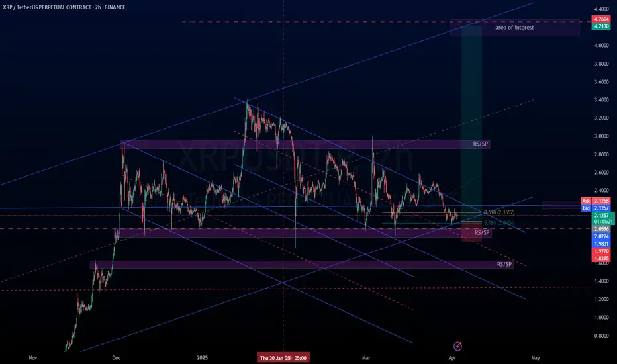Click the 1.2000 price scale value
Viewport: 617px width, 364px height.
coord(602,299)
